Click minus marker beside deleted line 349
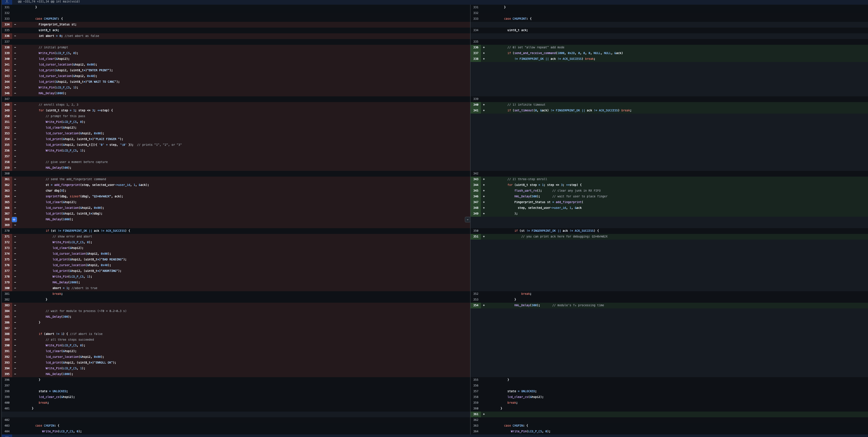This screenshot has height=437, width=868. pyautogui.click(x=15, y=110)
